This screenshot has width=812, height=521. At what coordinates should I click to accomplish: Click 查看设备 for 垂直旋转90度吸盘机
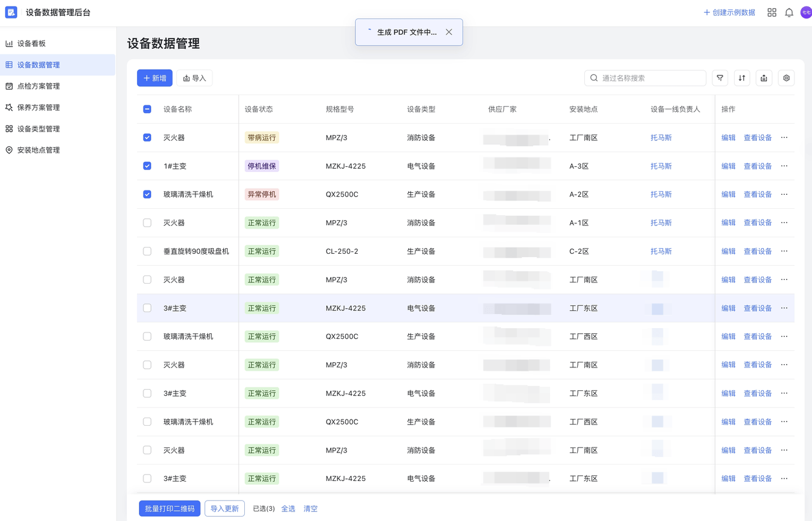[757, 251]
